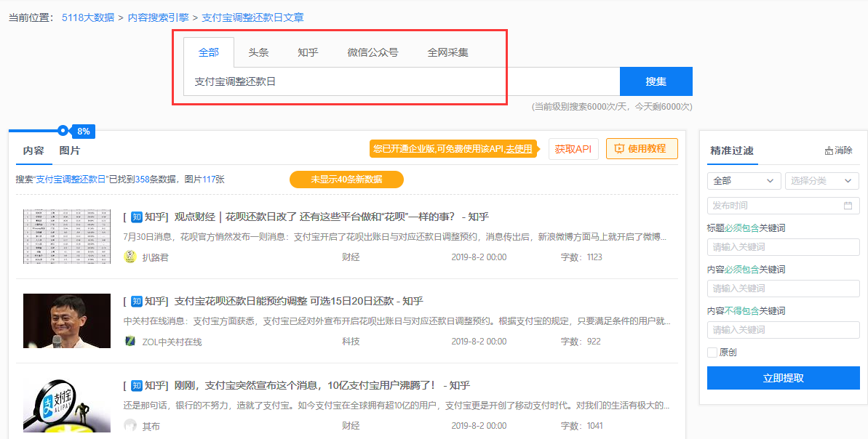Click the 知乎 badge icon on 刚刚，支付宝突然宣布 result
Viewport: 868px width, 439px height.
pos(137,385)
